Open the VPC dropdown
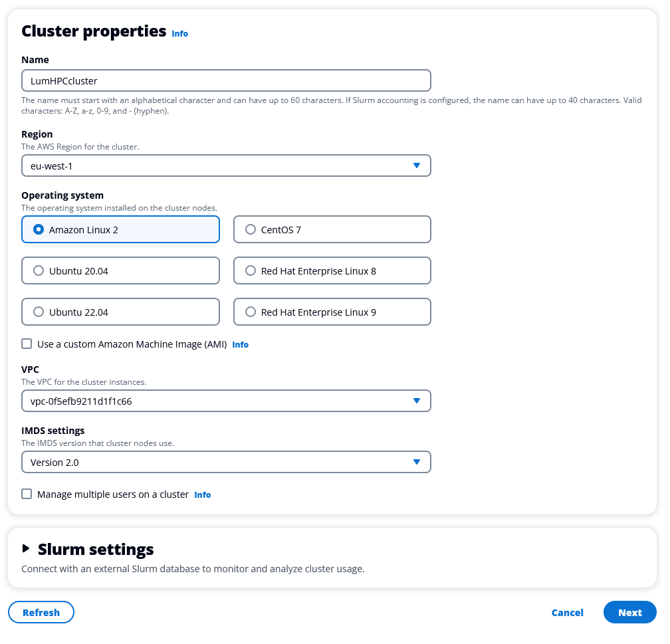The image size is (670, 644). coord(226,401)
